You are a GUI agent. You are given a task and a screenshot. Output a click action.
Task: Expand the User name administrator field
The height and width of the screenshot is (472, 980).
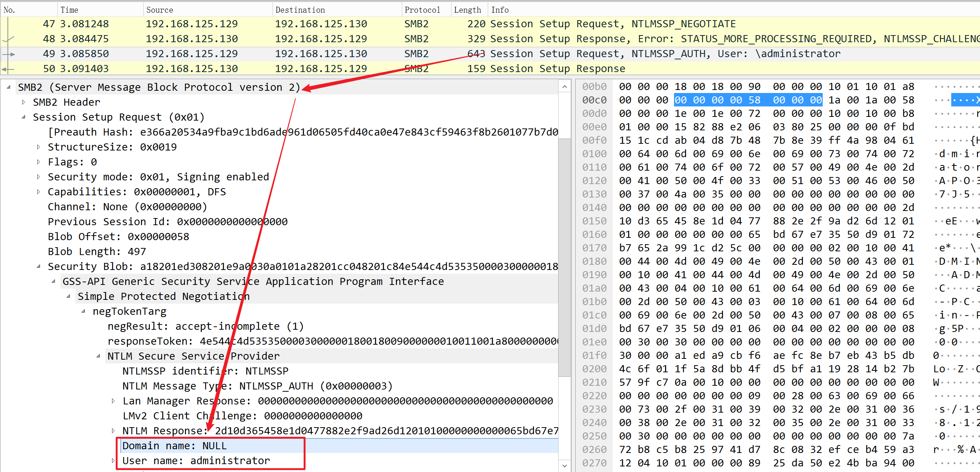tap(113, 460)
